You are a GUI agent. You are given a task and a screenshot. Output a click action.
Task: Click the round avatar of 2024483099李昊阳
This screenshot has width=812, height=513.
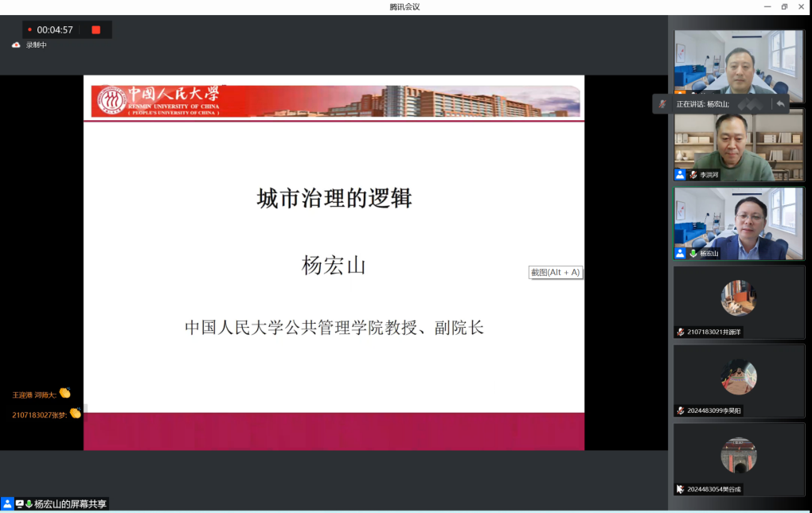coord(739,377)
